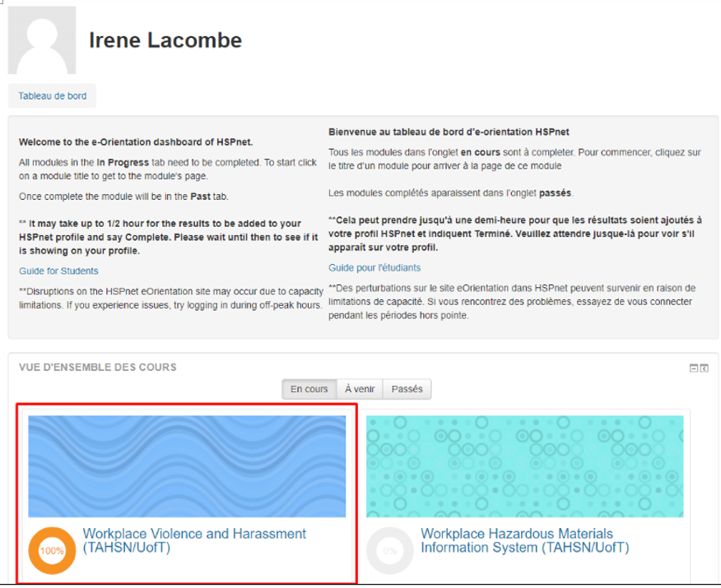
Task: Click Irene Lacombe's profile avatar picture
Action: pyautogui.click(x=42, y=40)
